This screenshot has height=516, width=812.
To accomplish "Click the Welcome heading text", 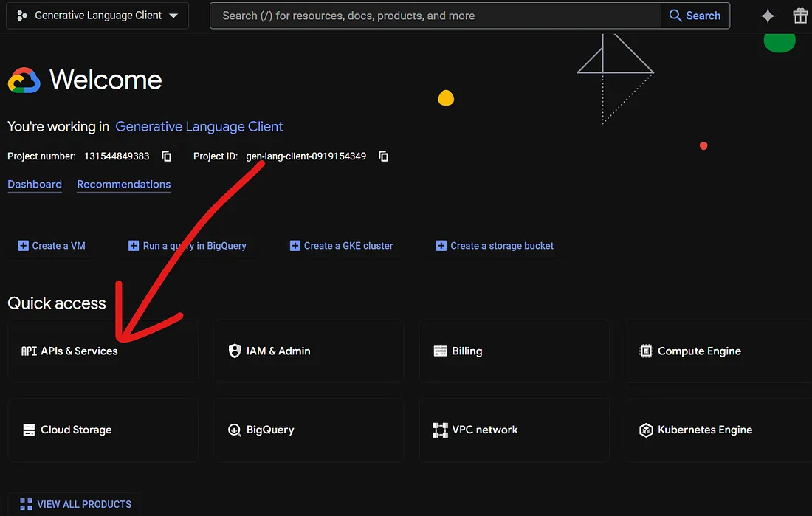I will pos(106,80).
